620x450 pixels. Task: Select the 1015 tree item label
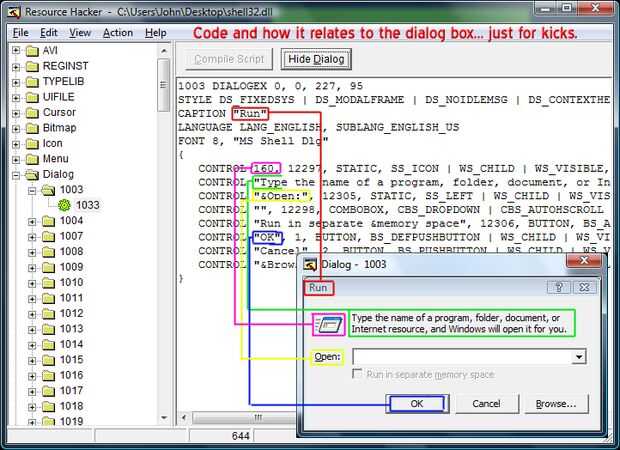[x=71, y=360]
